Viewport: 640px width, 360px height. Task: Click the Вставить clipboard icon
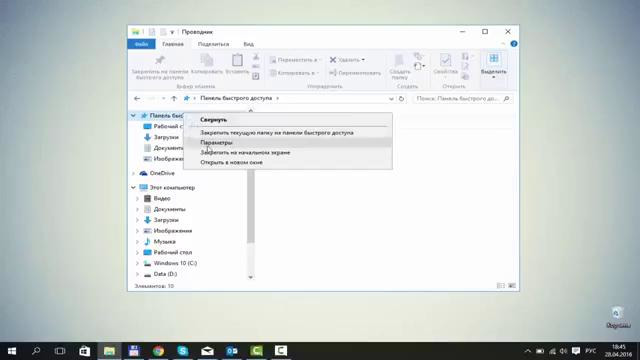[237, 60]
